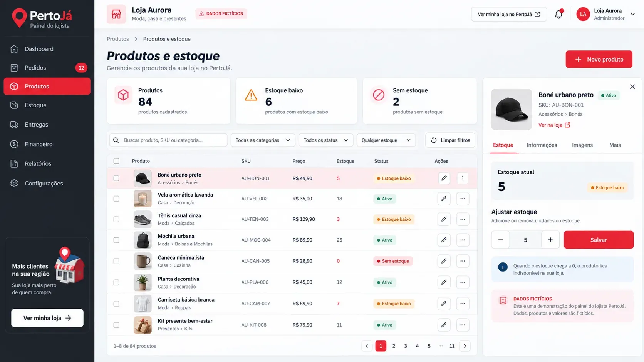Image resolution: width=644 pixels, height=362 pixels.
Task: Open the notifications bell
Action: (x=558, y=14)
